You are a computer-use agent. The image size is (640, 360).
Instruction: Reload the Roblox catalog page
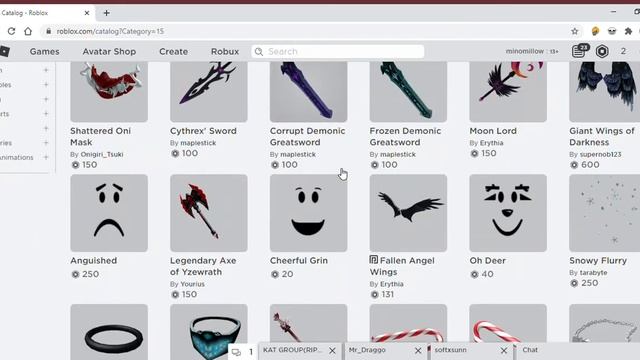[x=11, y=31]
